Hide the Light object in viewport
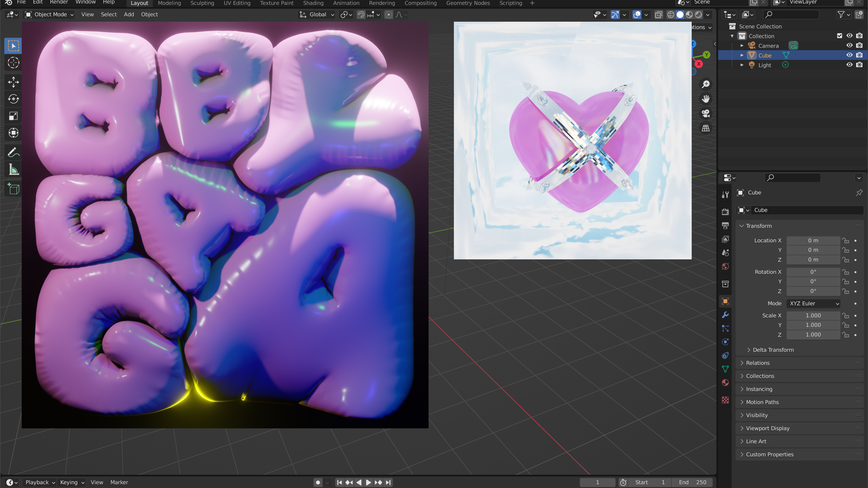This screenshot has width=868, height=488. click(849, 65)
